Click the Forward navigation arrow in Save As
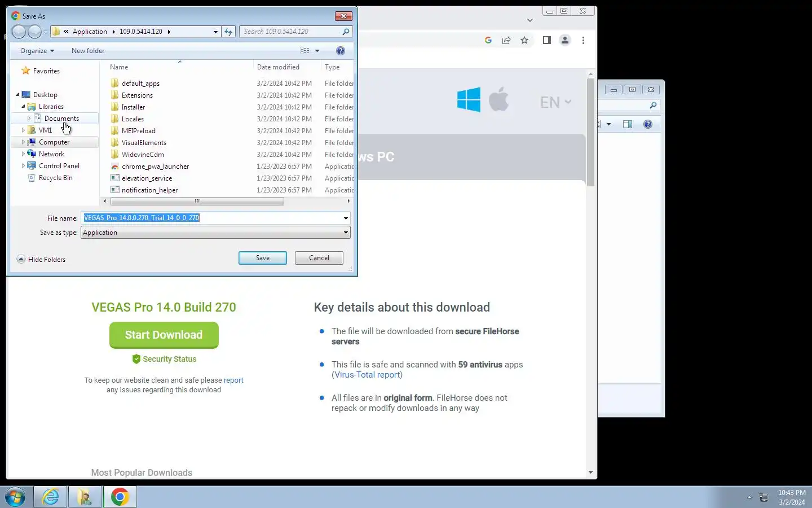Screen dimensions: 812x508 pyautogui.click(x=34, y=32)
